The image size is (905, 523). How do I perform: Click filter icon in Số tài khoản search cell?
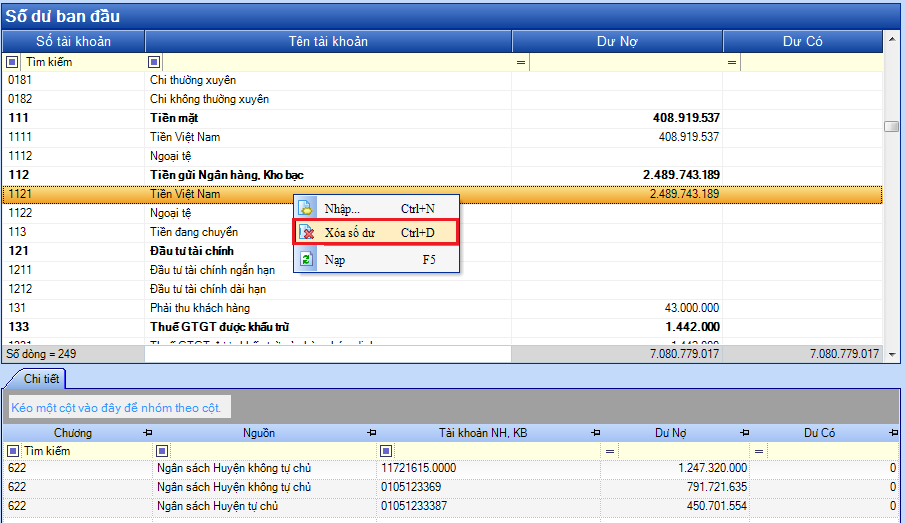coord(12,62)
